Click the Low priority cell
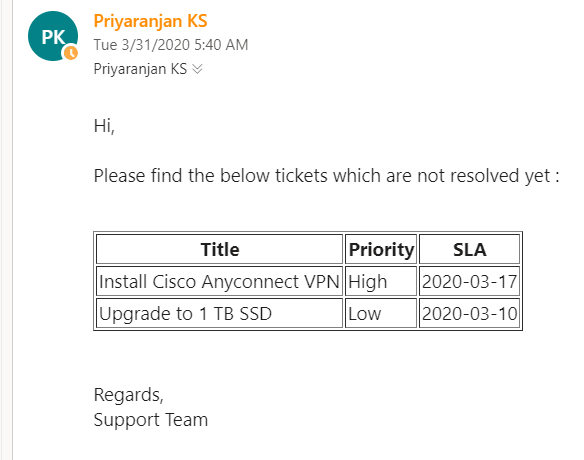 tap(381, 313)
